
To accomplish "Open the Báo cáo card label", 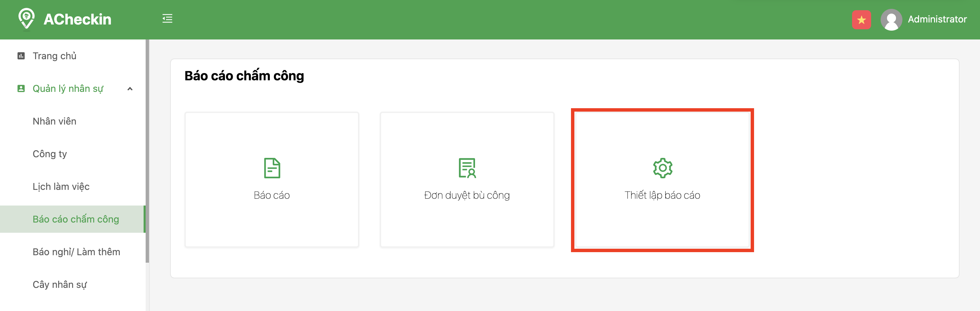I will 272,195.
